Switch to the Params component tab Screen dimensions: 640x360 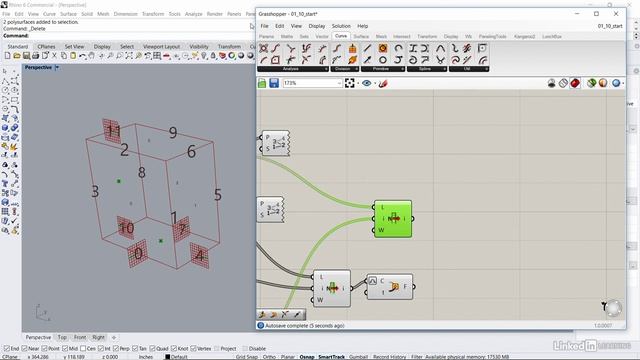click(267, 36)
